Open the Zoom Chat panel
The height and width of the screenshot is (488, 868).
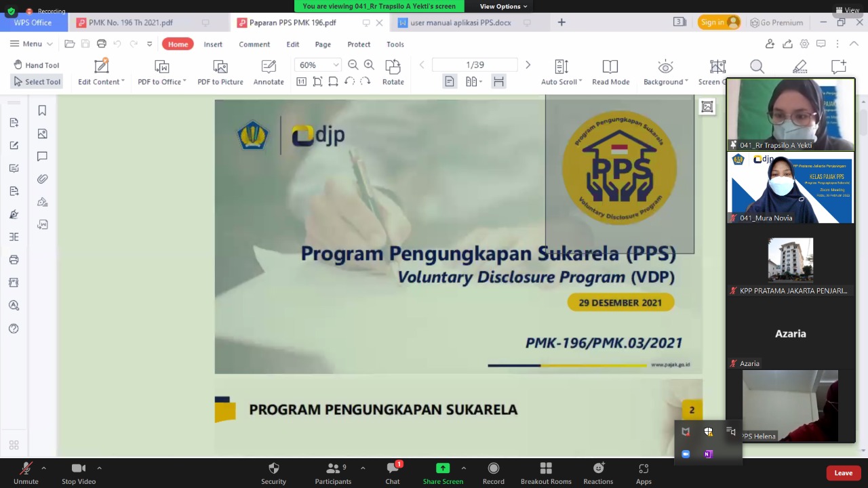(393, 472)
